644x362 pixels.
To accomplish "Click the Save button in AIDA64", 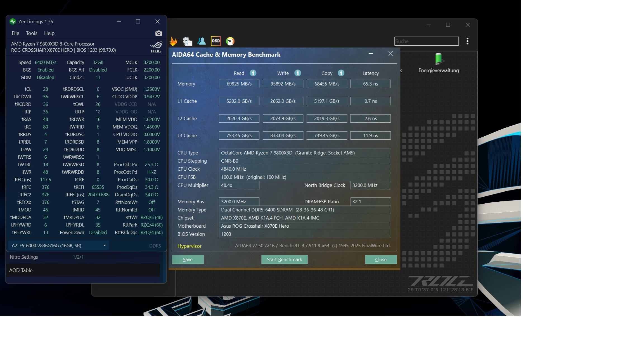I will 188,259.
